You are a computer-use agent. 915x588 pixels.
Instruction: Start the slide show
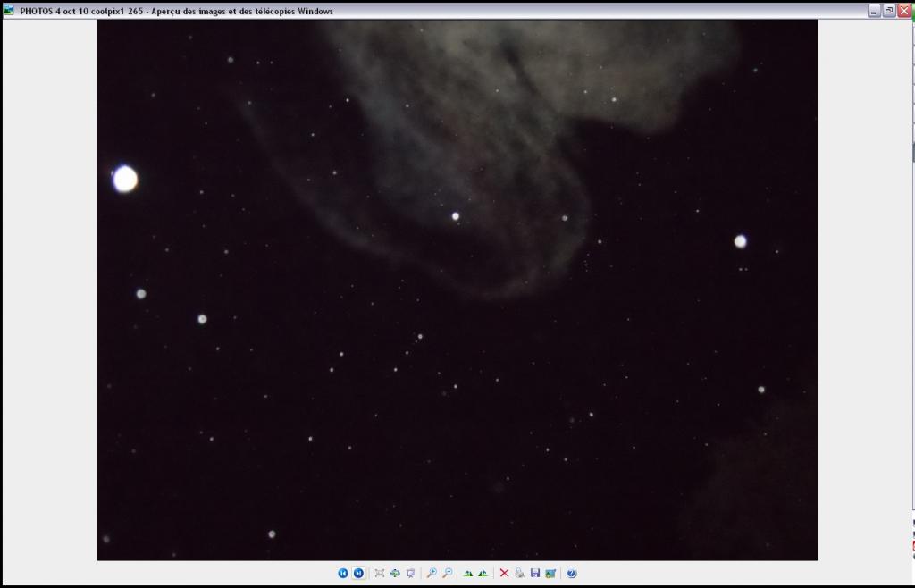411,574
